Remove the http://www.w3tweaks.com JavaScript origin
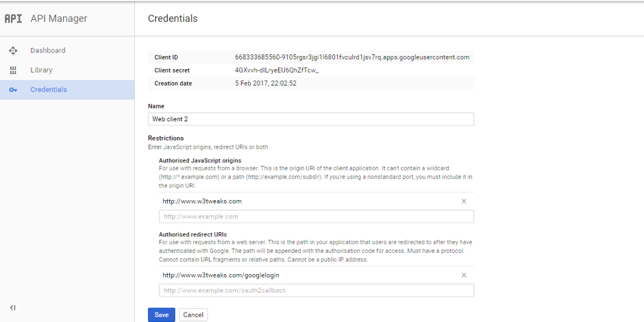Screen dimensions: 644x322 (464, 201)
